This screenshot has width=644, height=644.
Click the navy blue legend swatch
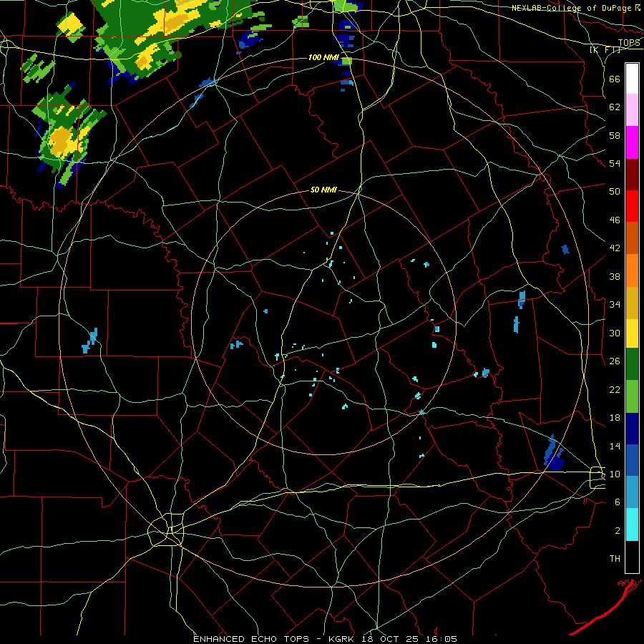[x=632, y=429]
